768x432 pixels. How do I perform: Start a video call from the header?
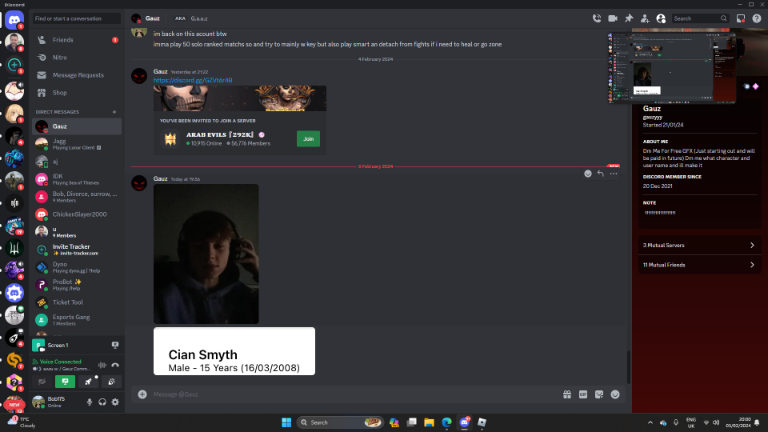pyautogui.click(x=612, y=18)
